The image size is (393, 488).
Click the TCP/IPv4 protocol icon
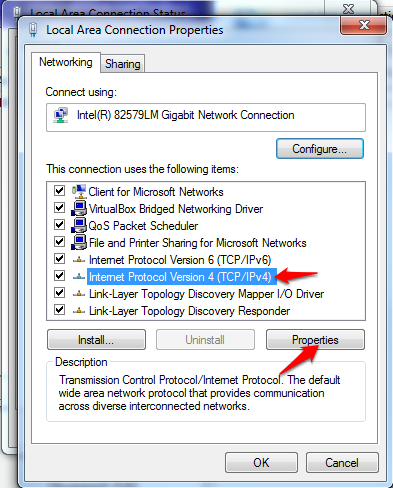tap(79, 276)
